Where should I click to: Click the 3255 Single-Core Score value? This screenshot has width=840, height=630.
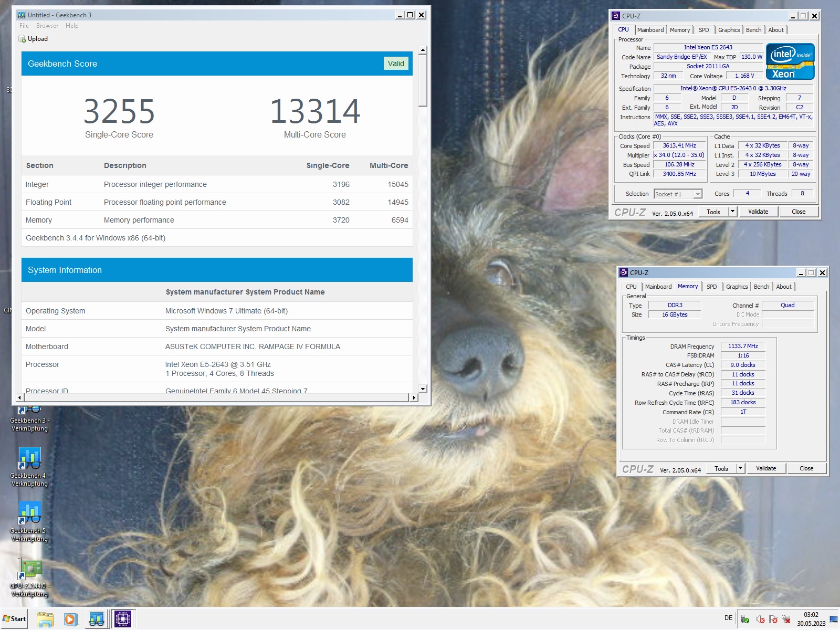pyautogui.click(x=119, y=111)
